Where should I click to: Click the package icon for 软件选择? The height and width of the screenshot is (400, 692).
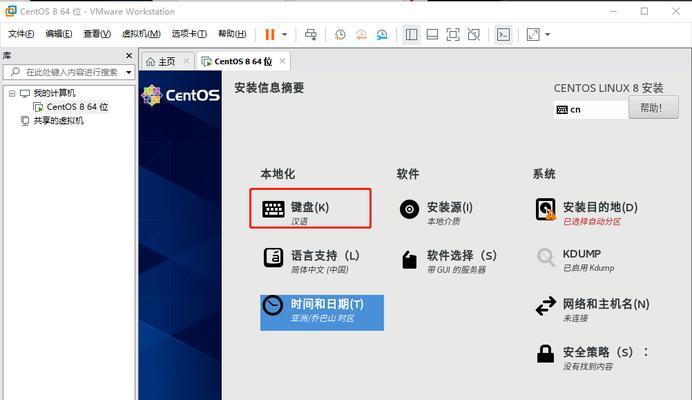(409, 260)
